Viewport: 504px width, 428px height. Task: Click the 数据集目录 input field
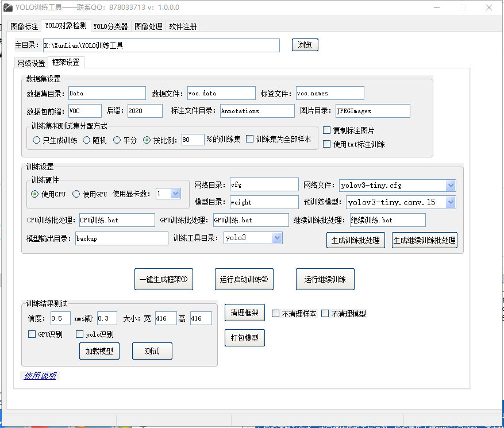tap(107, 93)
